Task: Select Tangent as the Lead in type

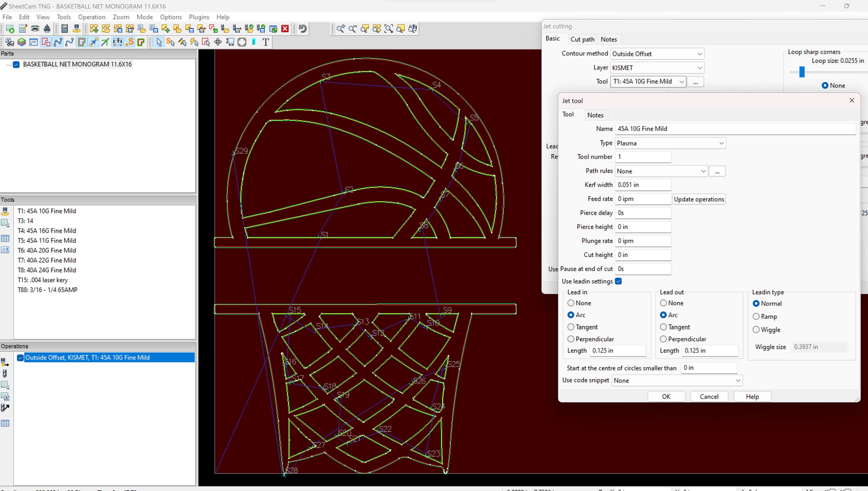Action: [x=571, y=327]
